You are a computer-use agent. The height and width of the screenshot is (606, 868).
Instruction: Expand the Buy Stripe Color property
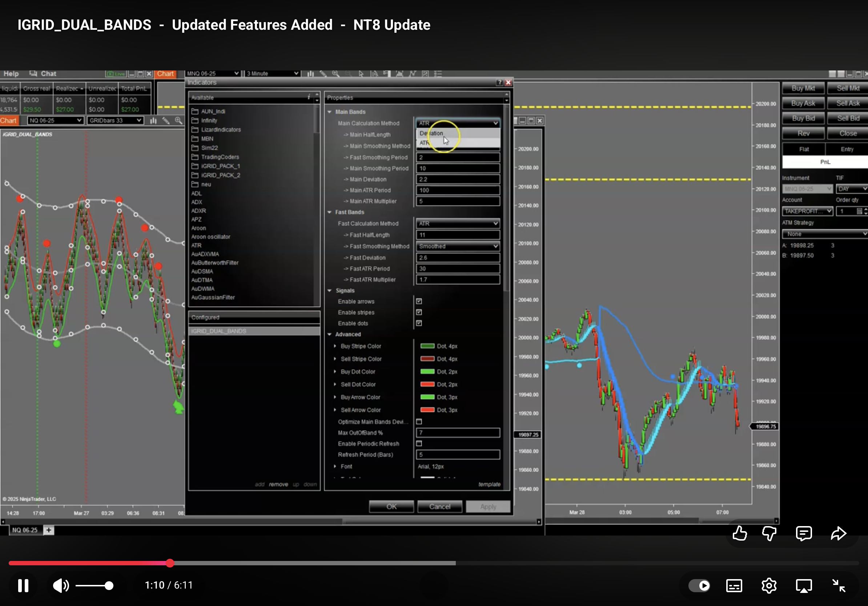[335, 346]
